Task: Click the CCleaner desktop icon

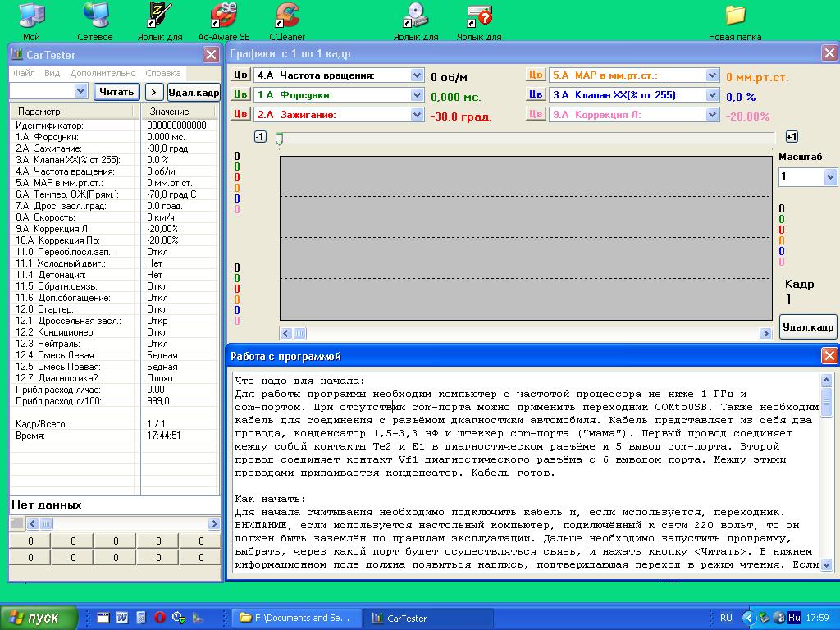Action: pos(286,16)
